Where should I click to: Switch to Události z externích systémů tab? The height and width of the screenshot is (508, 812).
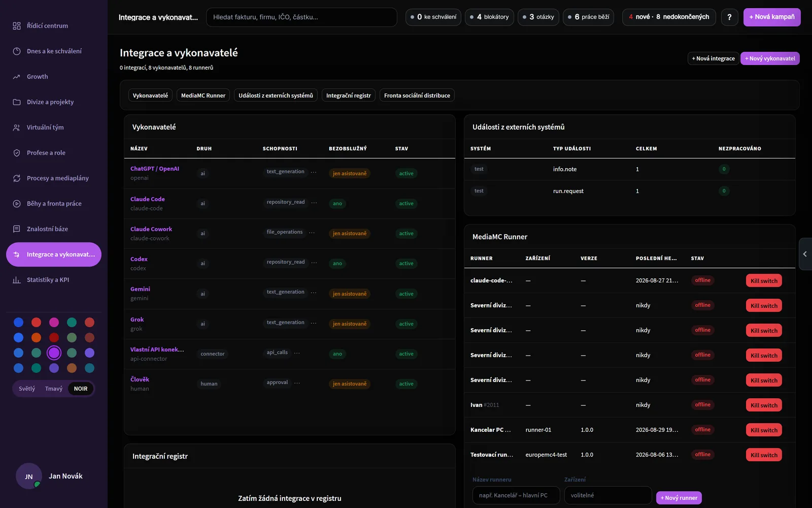click(276, 96)
